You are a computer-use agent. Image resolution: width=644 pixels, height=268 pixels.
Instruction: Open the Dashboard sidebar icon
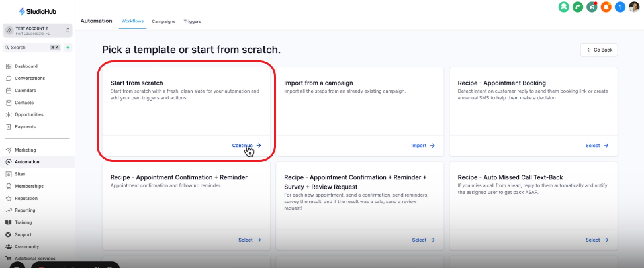9,66
